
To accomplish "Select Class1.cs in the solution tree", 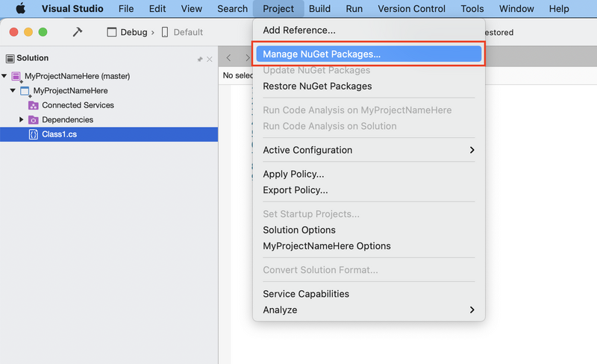I will 109,134.
